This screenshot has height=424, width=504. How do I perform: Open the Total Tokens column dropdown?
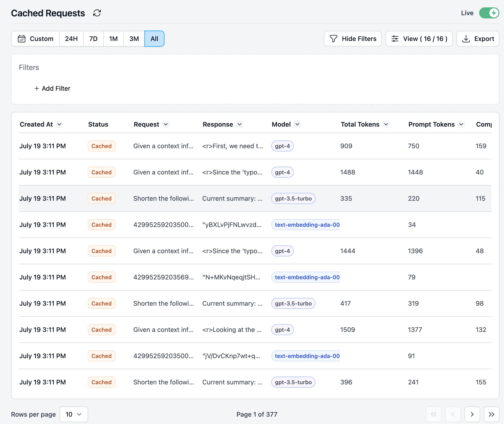point(386,124)
